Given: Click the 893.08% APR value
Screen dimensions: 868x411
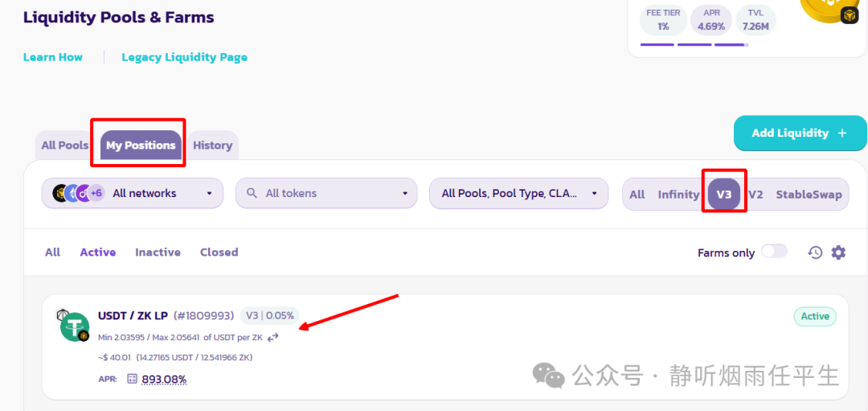Looking at the screenshot, I should (165, 380).
